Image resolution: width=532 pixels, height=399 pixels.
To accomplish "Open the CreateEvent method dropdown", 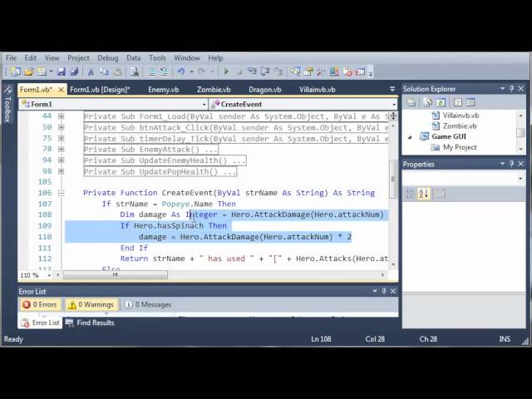I will (x=301, y=104).
